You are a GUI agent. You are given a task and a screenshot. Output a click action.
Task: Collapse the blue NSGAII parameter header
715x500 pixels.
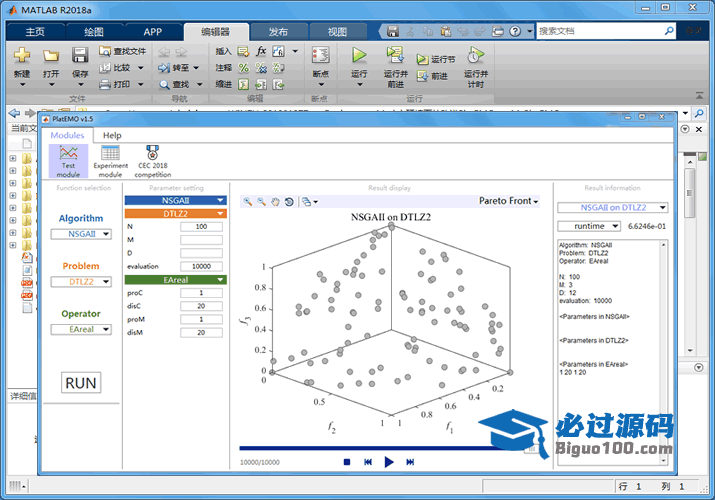click(176, 201)
